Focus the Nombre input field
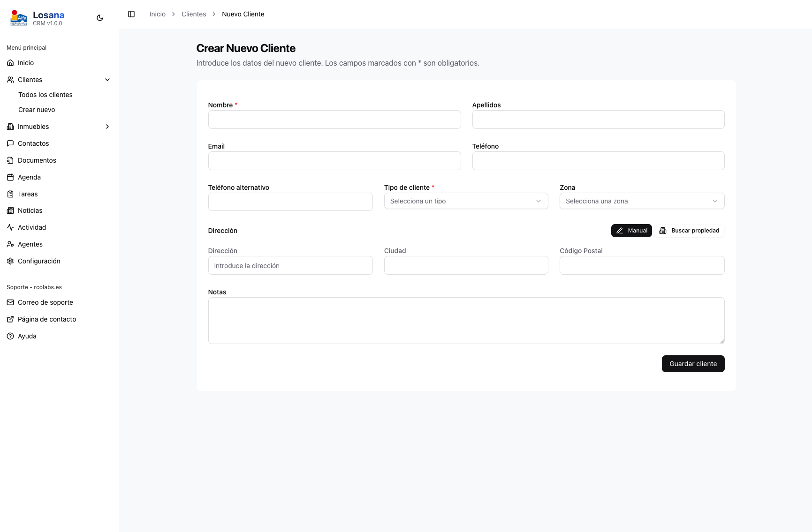Viewport: 812px width, 532px height. click(x=334, y=120)
